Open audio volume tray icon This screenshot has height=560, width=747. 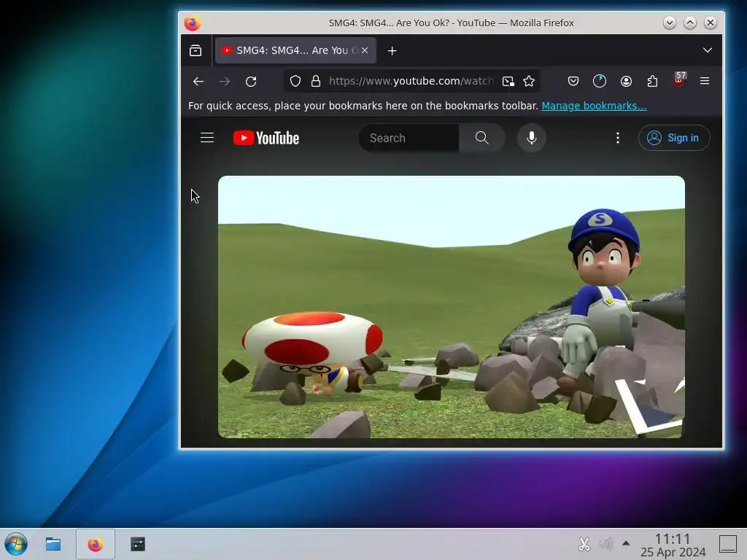[605, 544]
